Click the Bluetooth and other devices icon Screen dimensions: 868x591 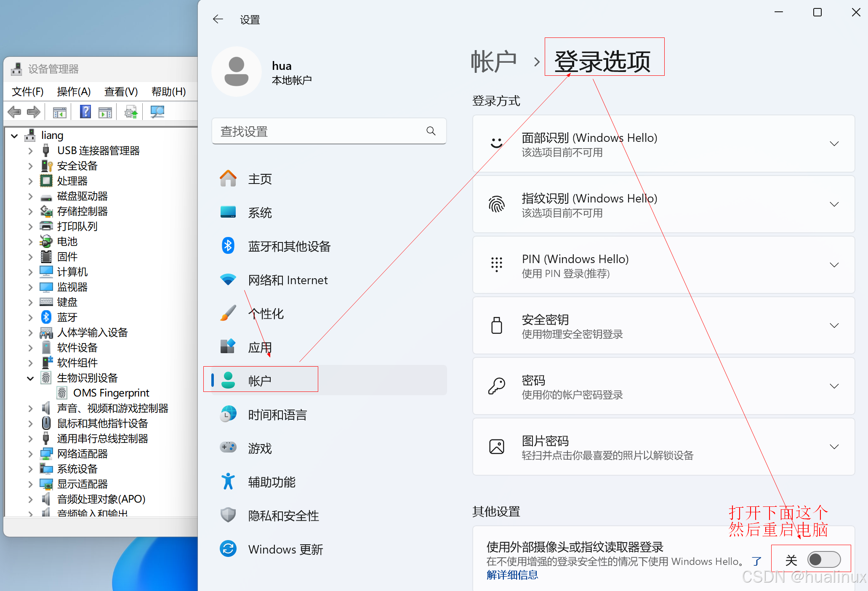coord(228,246)
